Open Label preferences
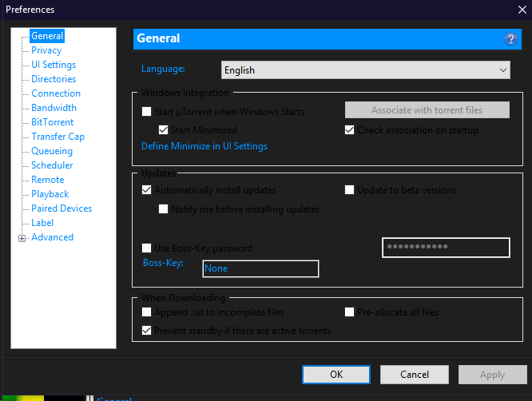532x401 pixels. pyautogui.click(x=42, y=223)
